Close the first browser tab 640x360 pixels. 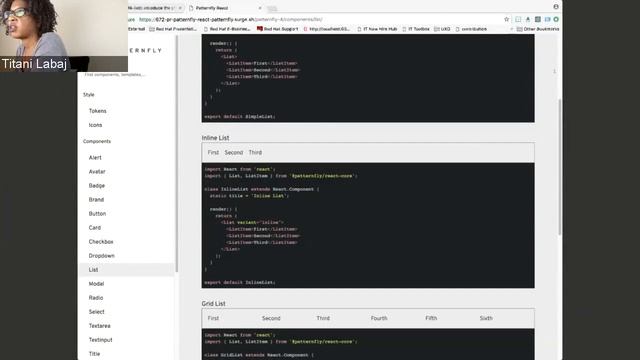pyautogui.click(x=180, y=8)
